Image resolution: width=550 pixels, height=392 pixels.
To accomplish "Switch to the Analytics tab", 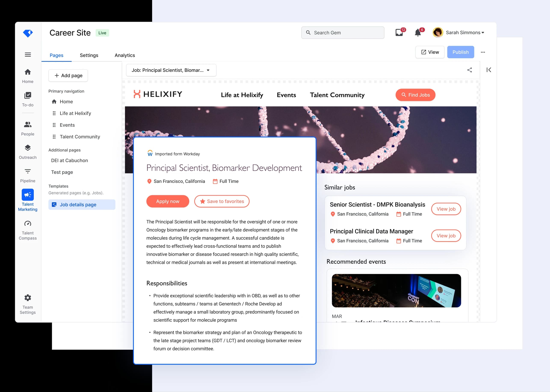I will coord(125,55).
